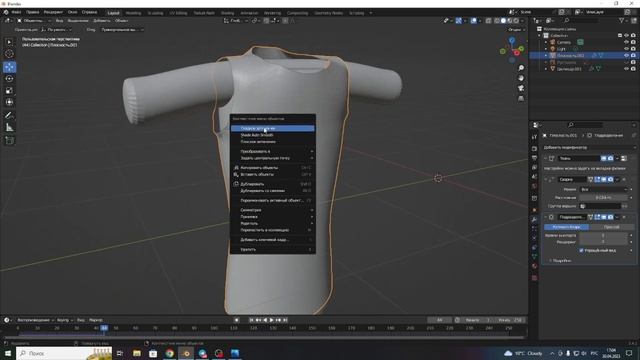This screenshot has width=640, height=360.
Task: Switch viewport to rendered shading
Action: coord(516,20)
